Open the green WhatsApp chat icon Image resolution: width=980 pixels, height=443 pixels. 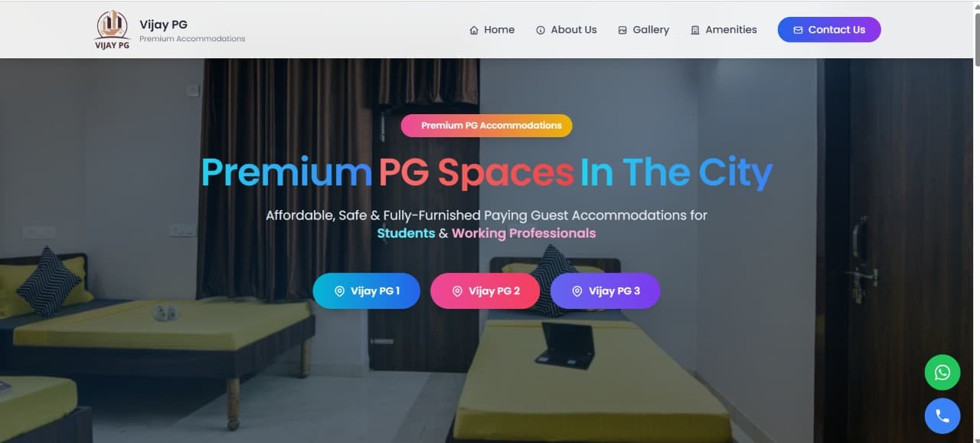(942, 372)
